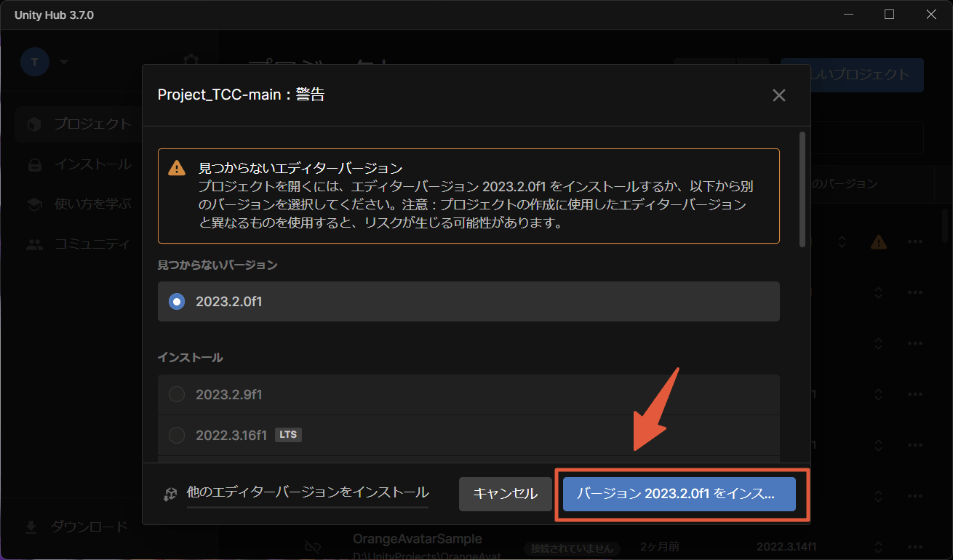
Task: Open three-dots menu for OrangeAvatarSample row
Action: point(915,547)
